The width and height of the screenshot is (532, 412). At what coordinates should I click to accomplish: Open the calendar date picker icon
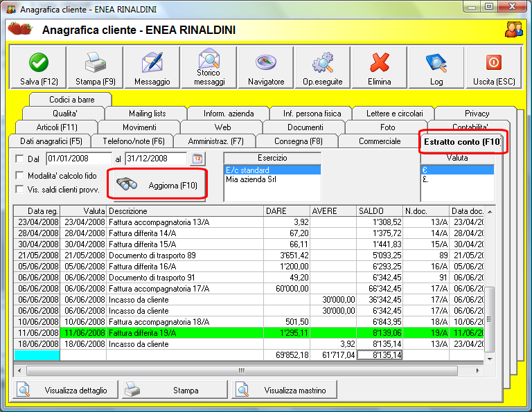[x=197, y=159]
